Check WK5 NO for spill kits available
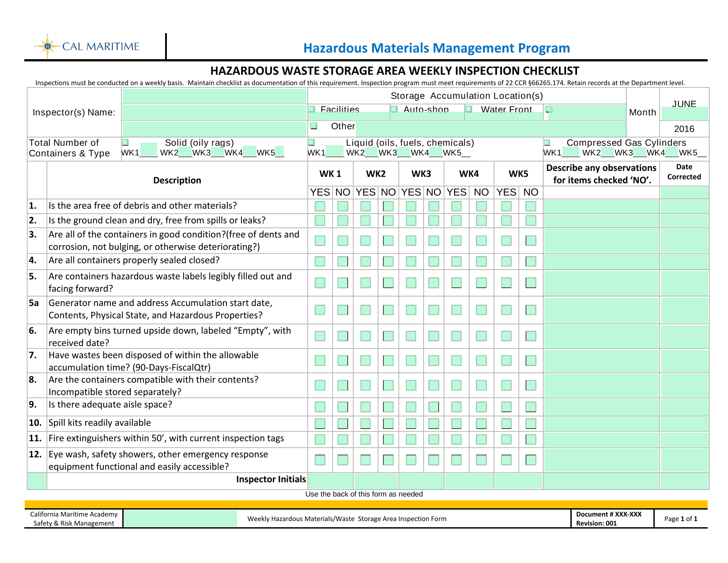This screenshot has width=728, height=563. [531, 424]
